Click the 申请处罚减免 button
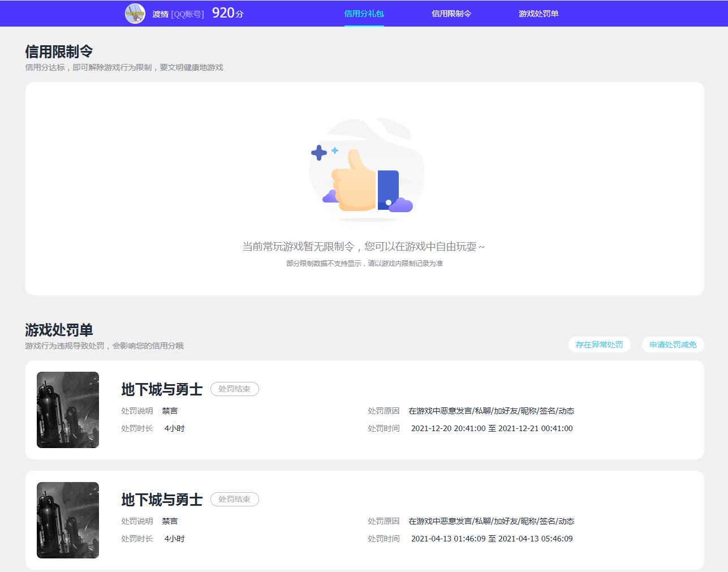Image resolution: width=728 pixels, height=572 pixels. (673, 345)
